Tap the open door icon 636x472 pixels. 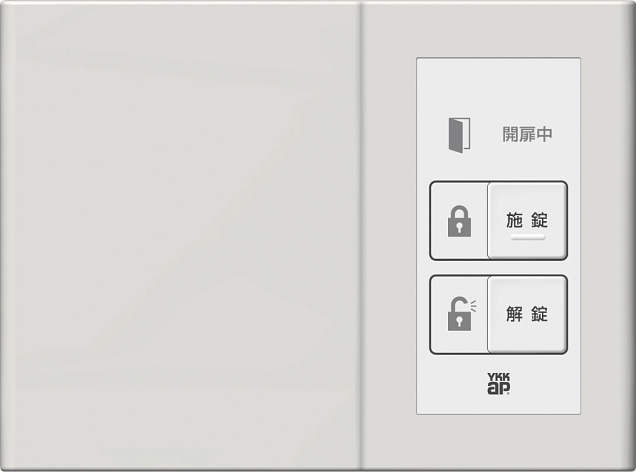pyautogui.click(x=459, y=135)
